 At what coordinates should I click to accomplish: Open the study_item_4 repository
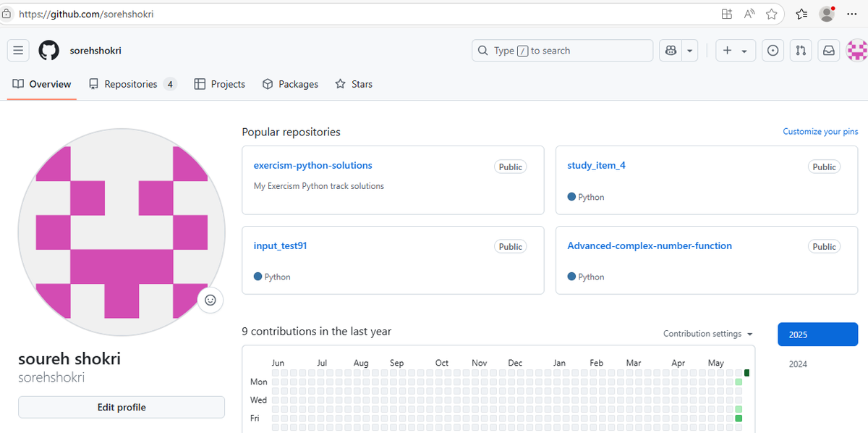[x=596, y=166]
